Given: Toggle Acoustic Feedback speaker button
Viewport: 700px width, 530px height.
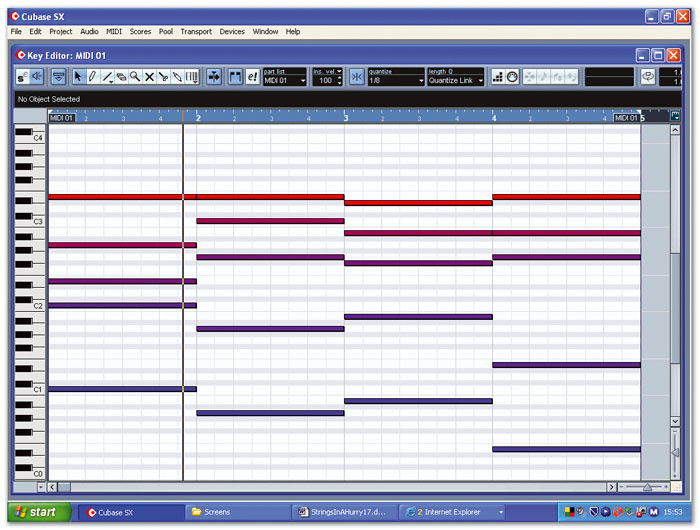Looking at the screenshot, I should [37, 76].
